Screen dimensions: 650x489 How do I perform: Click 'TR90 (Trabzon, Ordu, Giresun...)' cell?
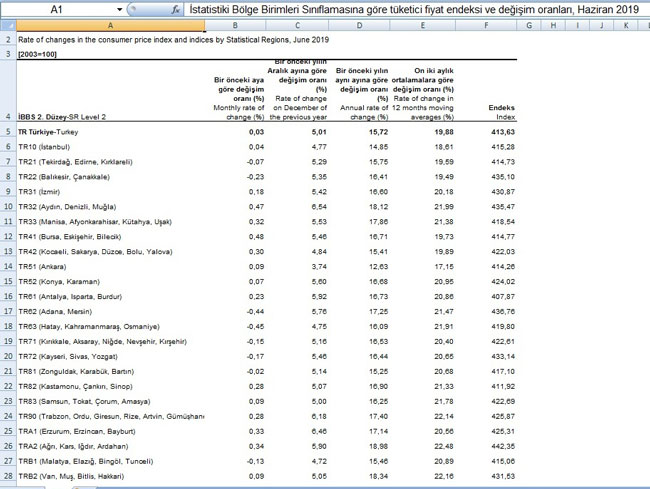coord(111,416)
